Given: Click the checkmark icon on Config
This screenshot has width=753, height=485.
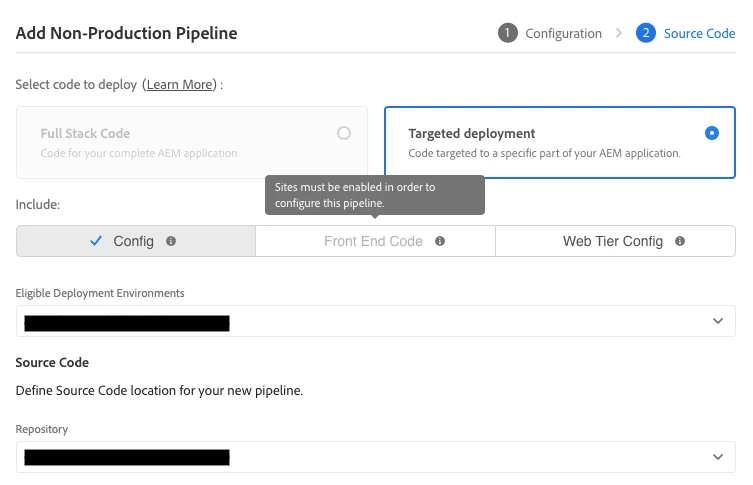Looking at the screenshot, I should [96, 241].
